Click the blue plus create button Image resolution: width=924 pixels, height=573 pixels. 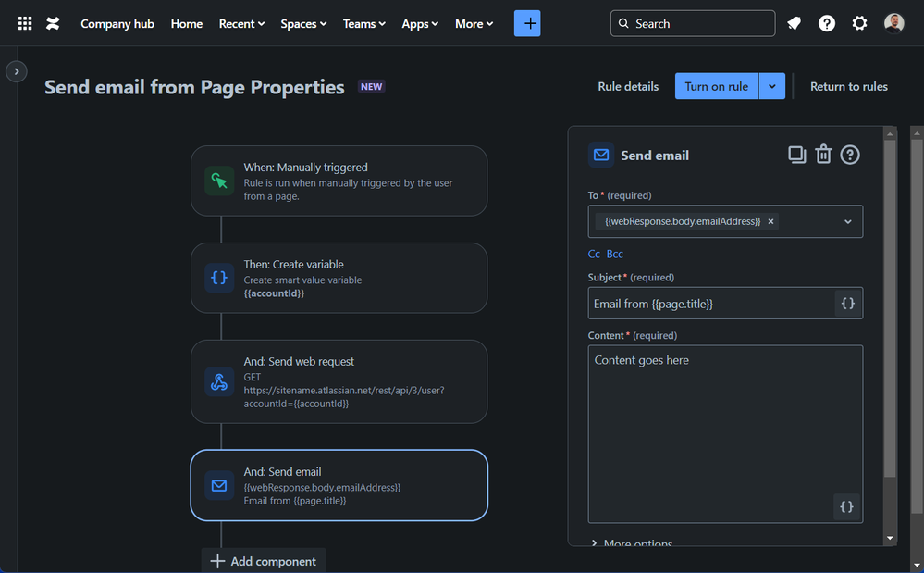click(527, 23)
